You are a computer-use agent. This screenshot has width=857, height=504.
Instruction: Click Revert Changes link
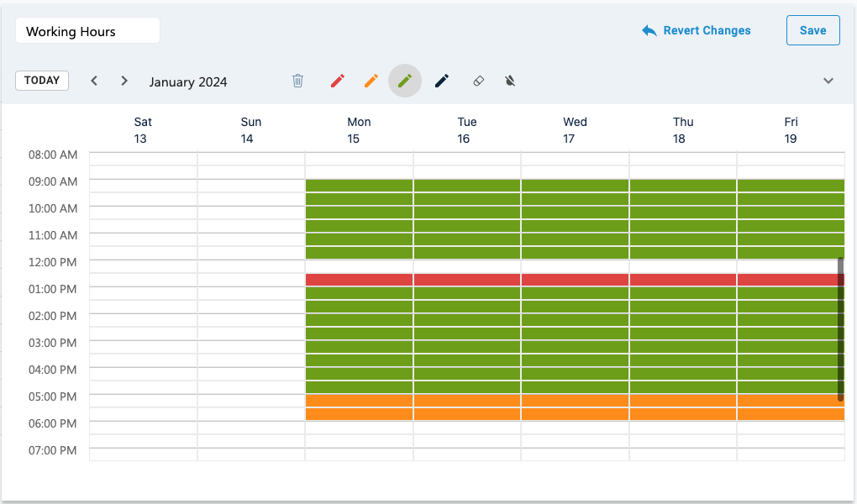click(x=697, y=30)
